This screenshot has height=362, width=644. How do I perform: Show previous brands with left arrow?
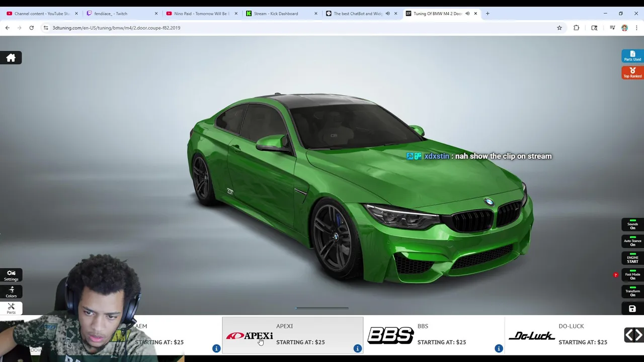[629, 335]
